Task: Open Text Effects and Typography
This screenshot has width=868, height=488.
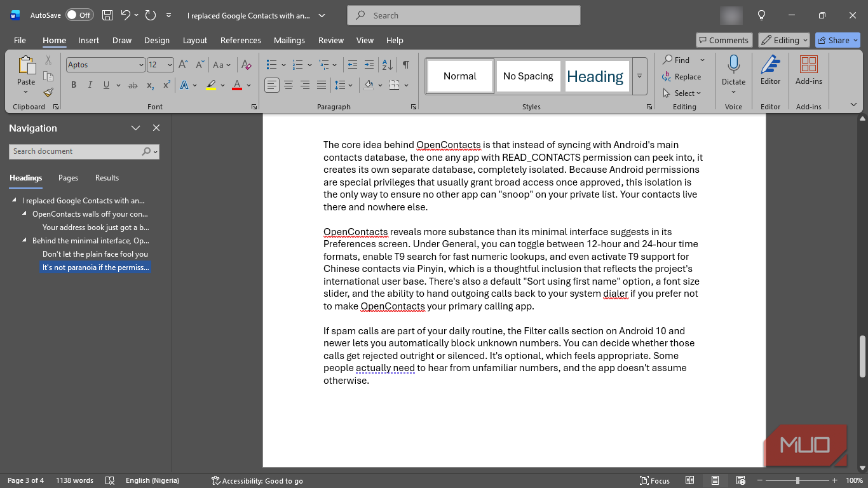Action: (184, 85)
